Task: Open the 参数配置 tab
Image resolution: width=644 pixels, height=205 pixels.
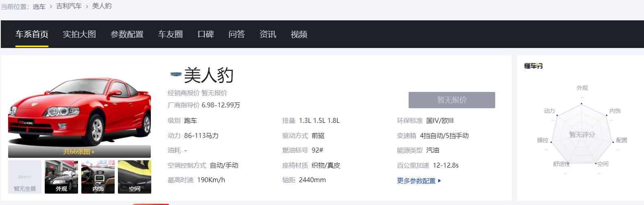Action: (x=127, y=34)
